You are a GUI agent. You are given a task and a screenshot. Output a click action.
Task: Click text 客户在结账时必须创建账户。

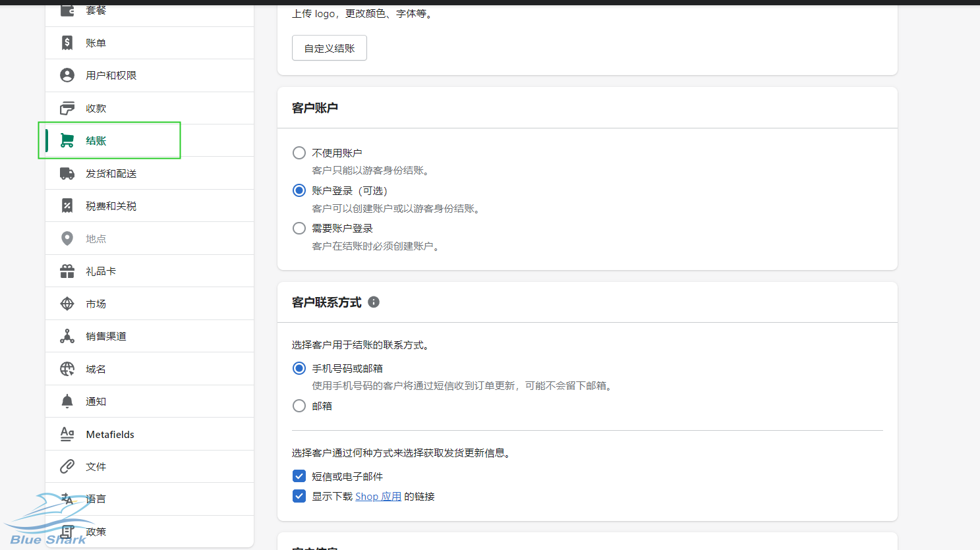(377, 246)
